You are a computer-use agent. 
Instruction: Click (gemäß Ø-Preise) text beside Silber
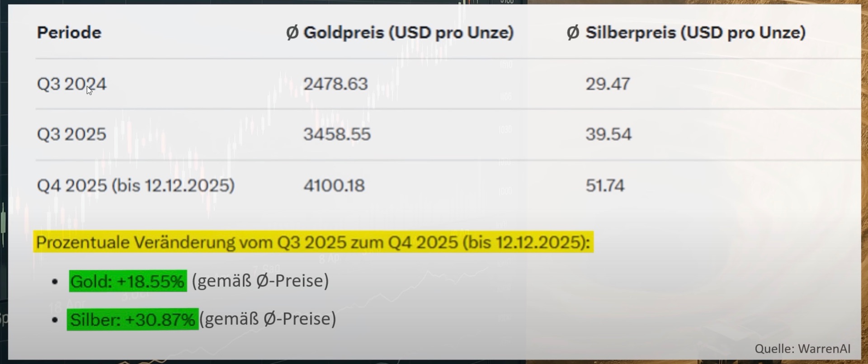(x=268, y=319)
